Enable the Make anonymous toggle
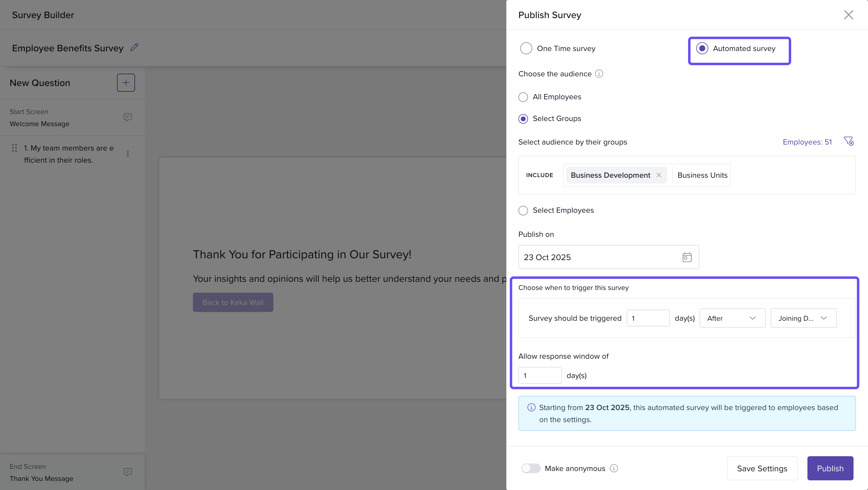The image size is (868, 490). 531,468
